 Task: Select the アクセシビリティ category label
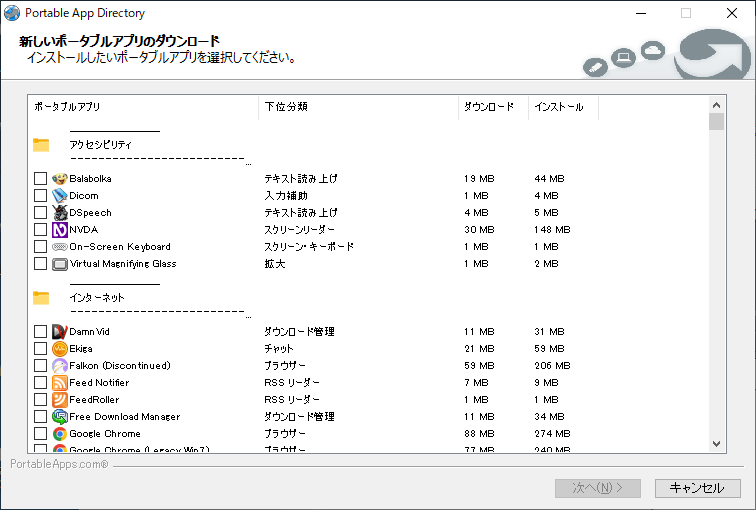pyautogui.click(x=100, y=145)
